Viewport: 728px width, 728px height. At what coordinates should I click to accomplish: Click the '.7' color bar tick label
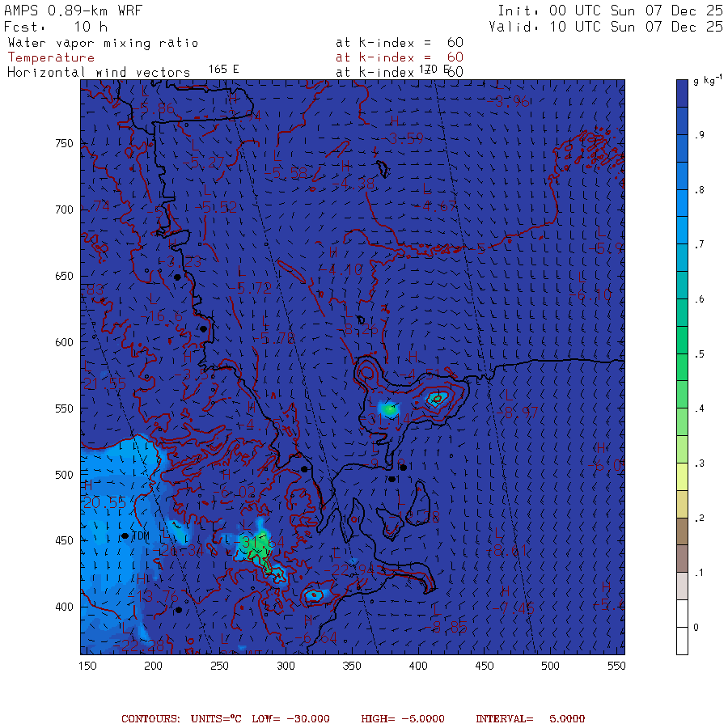point(699,244)
